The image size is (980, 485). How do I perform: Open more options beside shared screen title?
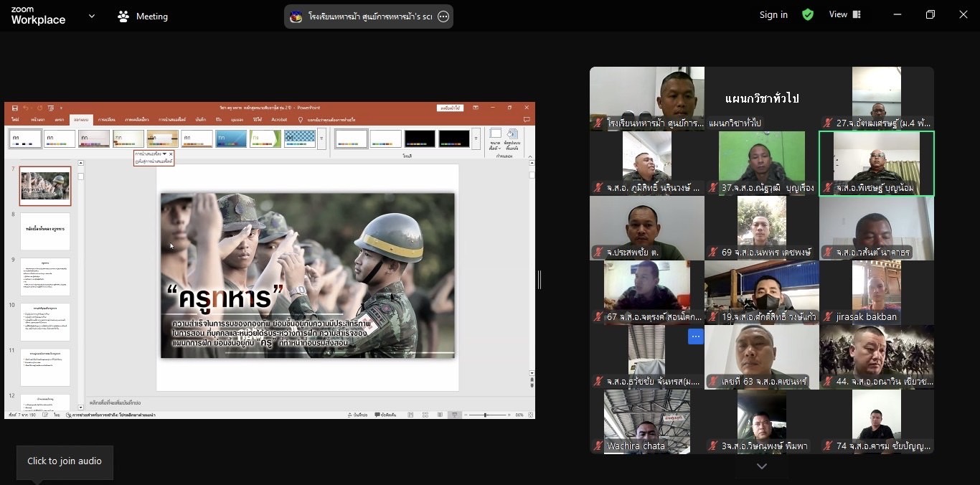443,17
